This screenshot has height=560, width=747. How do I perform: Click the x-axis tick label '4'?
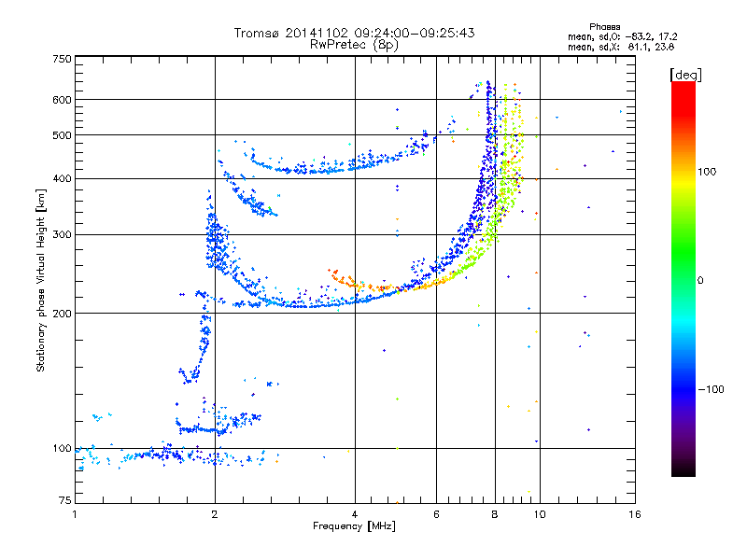pyautogui.click(x=355, y=514)
